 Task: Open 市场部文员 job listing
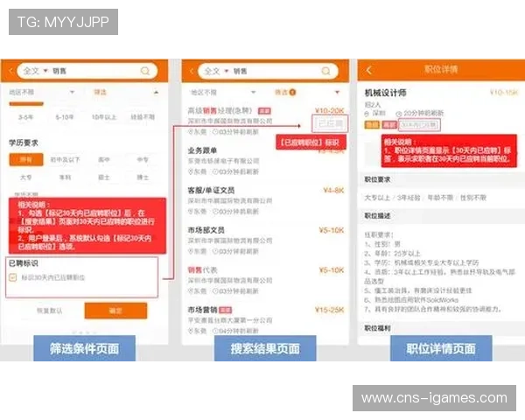265,241
